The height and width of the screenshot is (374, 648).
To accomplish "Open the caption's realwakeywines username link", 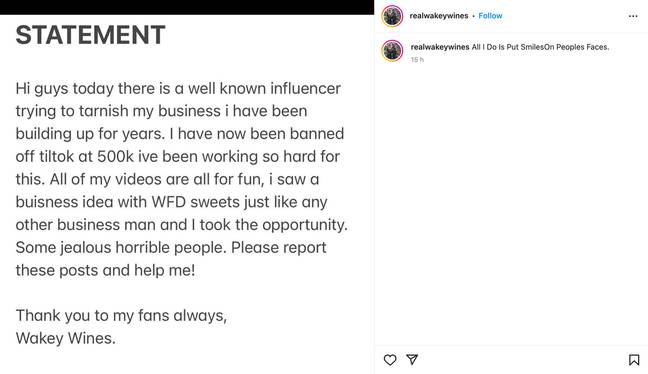I will [440, 47].
